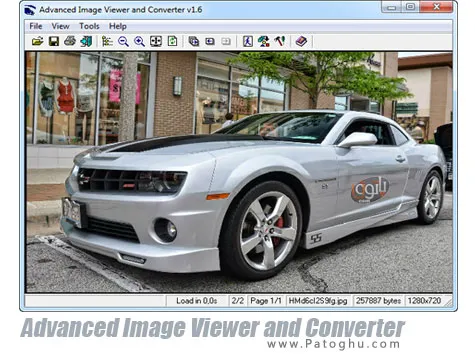
Task: Click the '2/2' image counter in status bar
Action: coord(237,301)
